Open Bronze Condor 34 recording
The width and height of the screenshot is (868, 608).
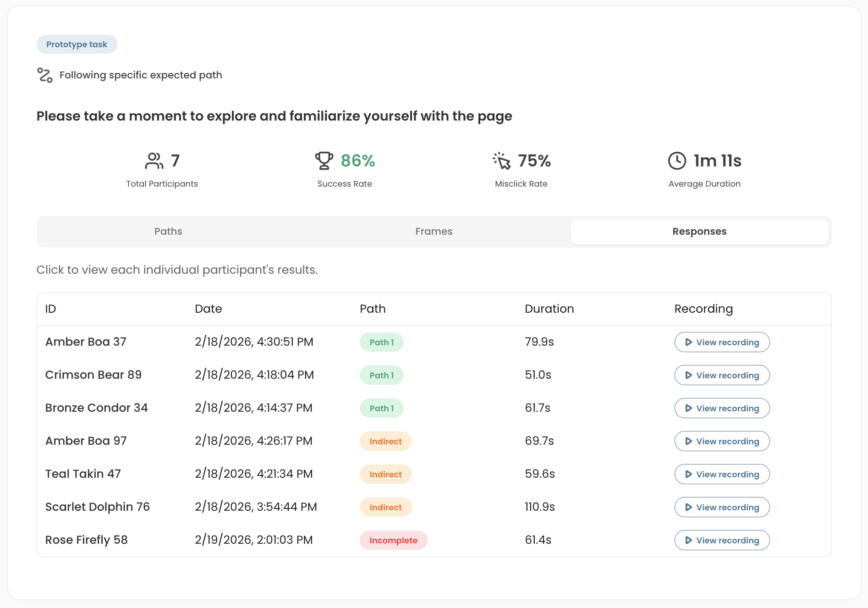(722, 408)
